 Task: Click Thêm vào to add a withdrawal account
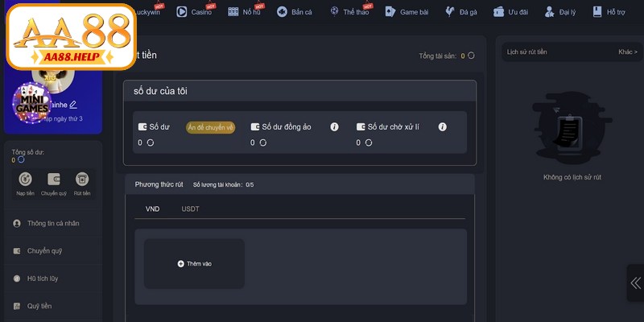[194, 263]
